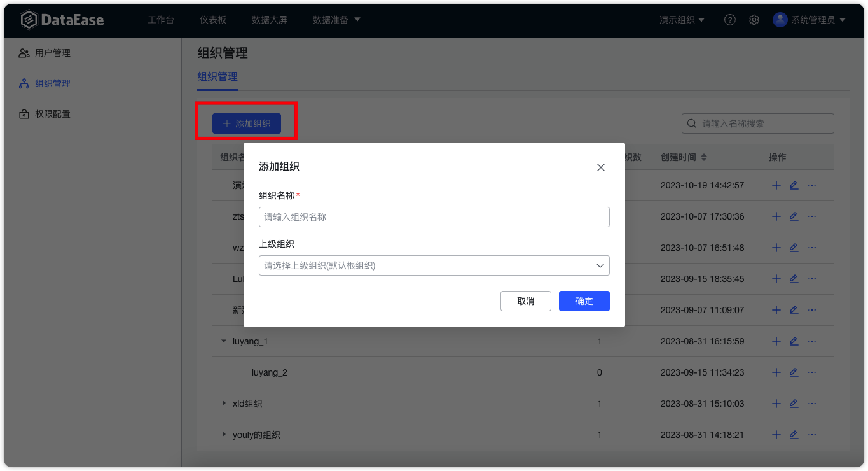The image size is (868, 471).
Task: Add sub-organization under luyang_2
Action: [776, 372]
